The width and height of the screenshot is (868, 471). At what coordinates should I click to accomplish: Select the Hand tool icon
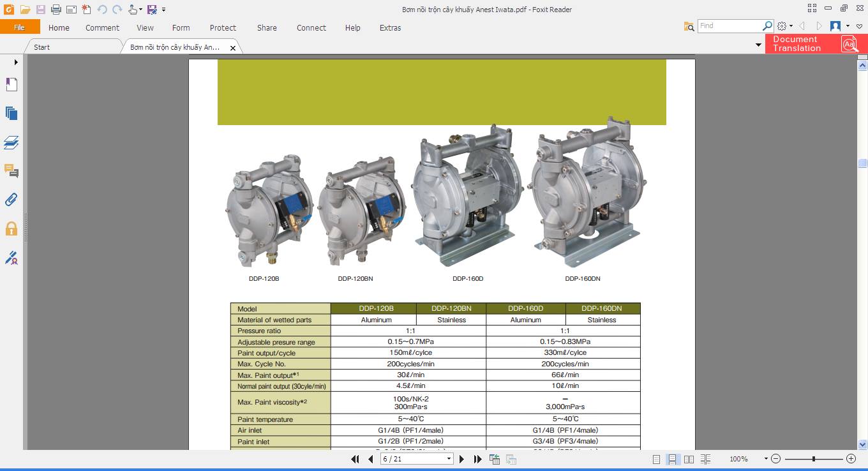click(132, 10)
